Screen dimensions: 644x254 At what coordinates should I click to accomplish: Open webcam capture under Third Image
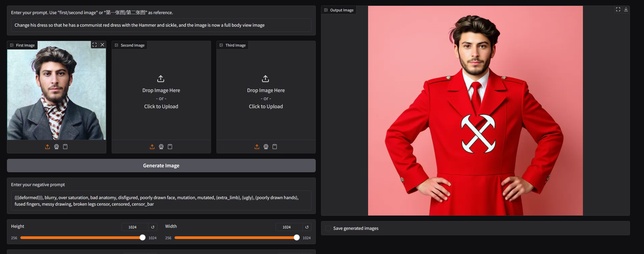pyautogui.click(x=266, y=147)
